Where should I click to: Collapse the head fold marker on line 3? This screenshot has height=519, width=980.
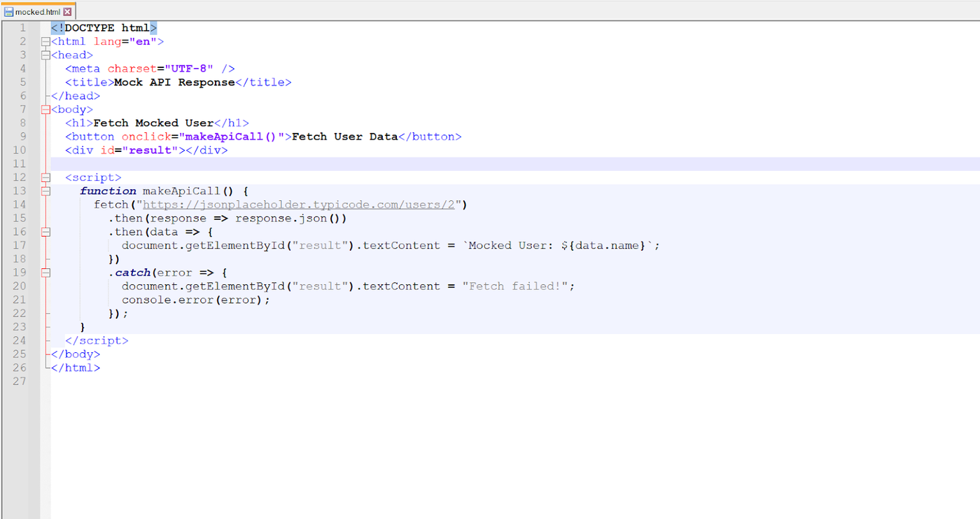[45, 55]
